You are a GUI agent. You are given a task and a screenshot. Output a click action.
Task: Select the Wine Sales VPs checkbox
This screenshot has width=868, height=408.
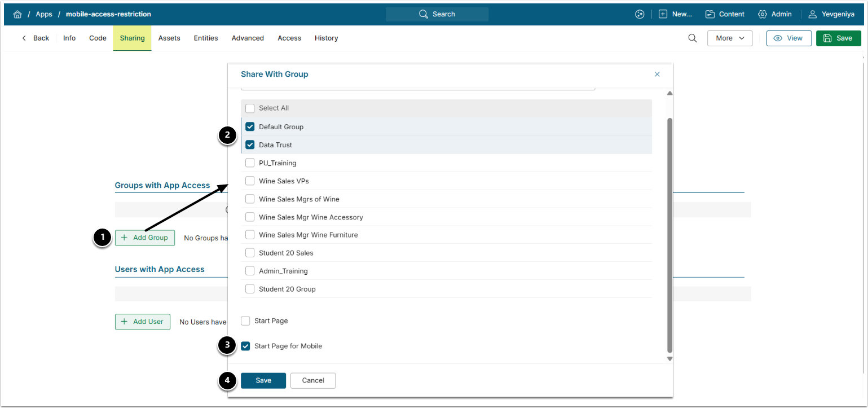pos(250,181)
